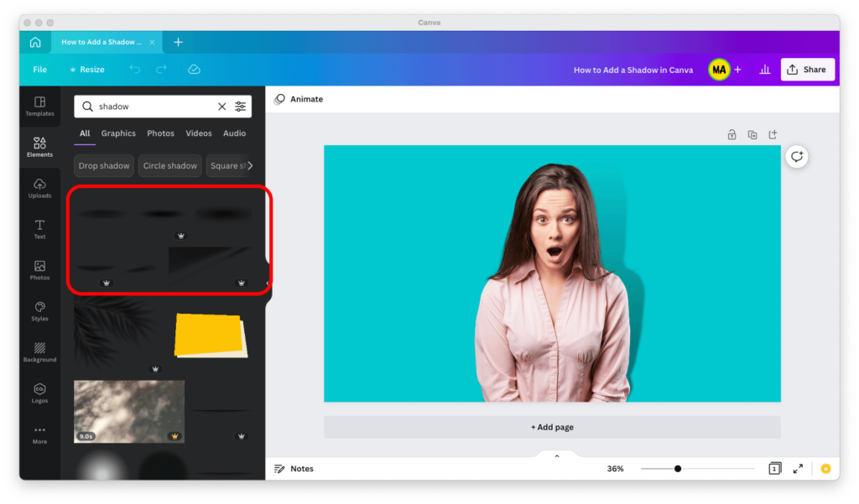
Task: Select the All results tab
Action: coord(85,133)
